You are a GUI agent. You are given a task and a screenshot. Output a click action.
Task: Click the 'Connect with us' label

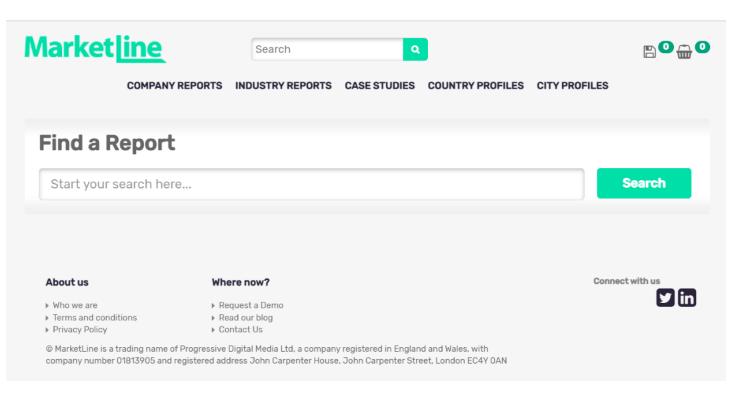626,281
